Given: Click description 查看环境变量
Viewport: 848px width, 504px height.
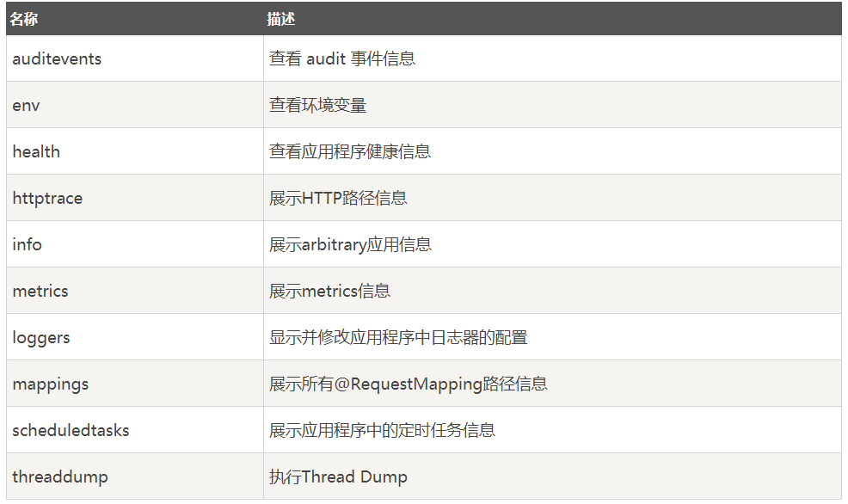Looking at the screenshot, I should coord(318,105).
